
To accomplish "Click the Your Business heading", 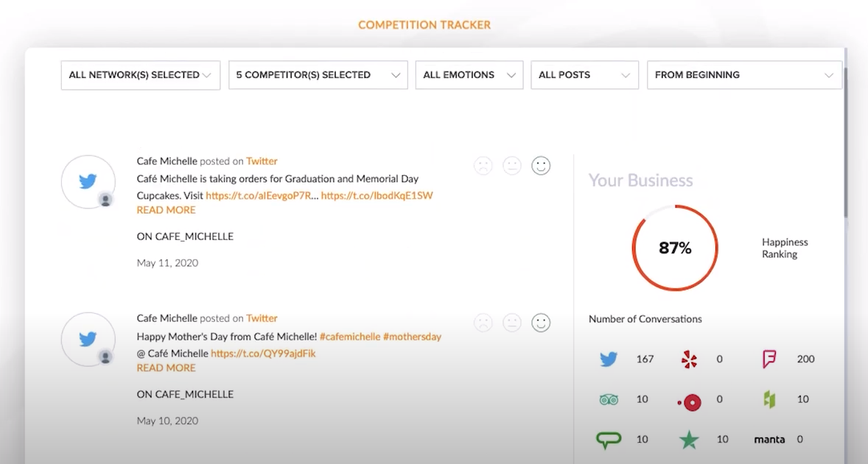I will coord(640,180).
